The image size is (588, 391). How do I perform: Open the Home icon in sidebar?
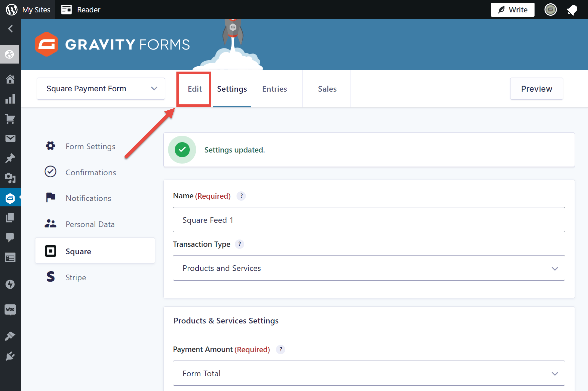(x=10, y=79)
